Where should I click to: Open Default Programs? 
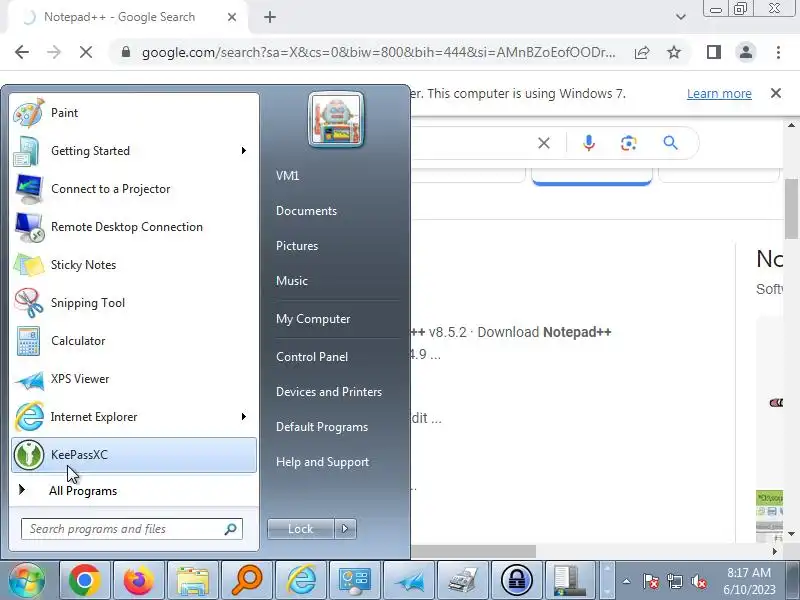[x=321, y=427]
